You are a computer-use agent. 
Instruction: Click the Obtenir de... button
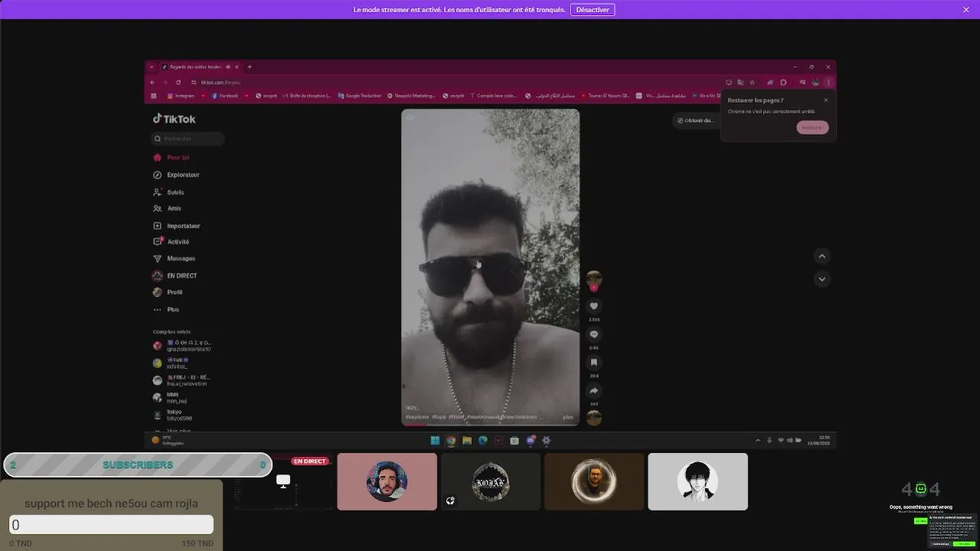[695, 120]
